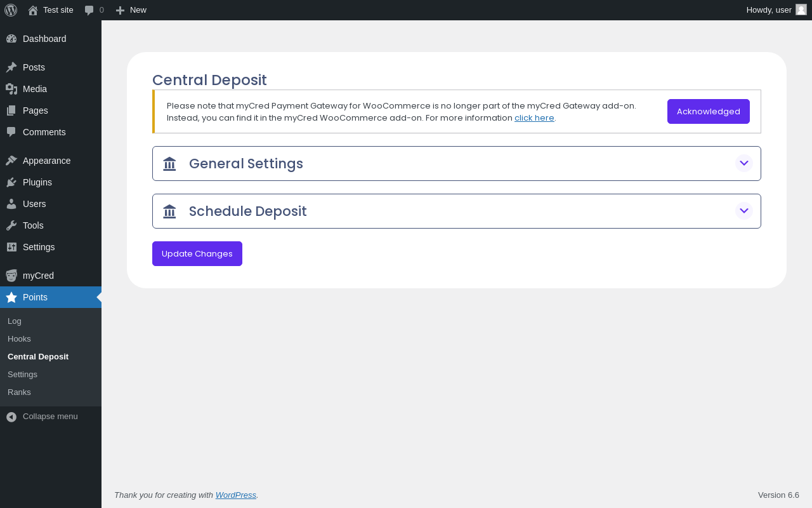Click the Central Deposit page heading

[x=209, y=80]
